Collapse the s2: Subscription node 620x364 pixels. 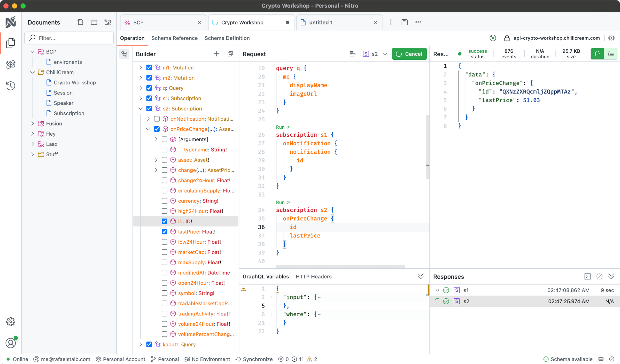pyautogui.click(x=141, y=109)
